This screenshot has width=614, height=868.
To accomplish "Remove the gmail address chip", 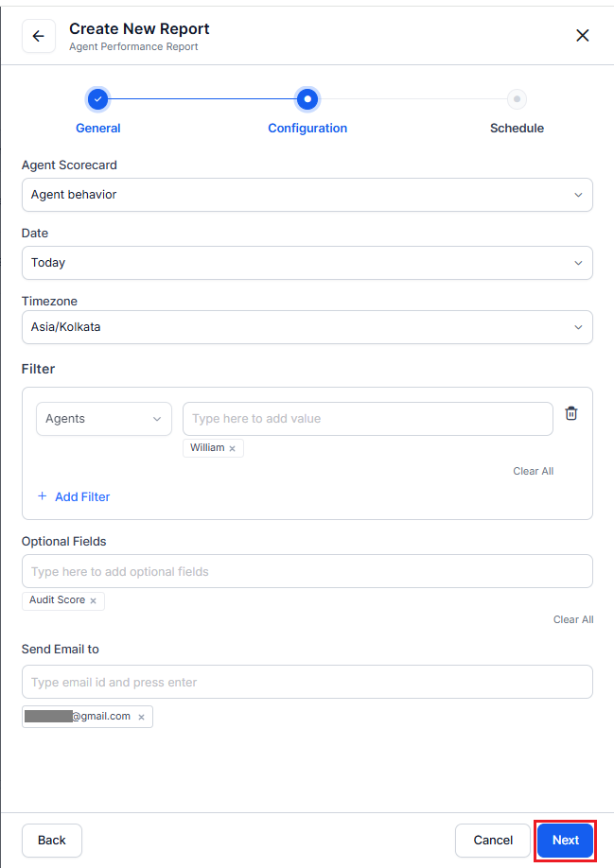I will pos(141,717).
